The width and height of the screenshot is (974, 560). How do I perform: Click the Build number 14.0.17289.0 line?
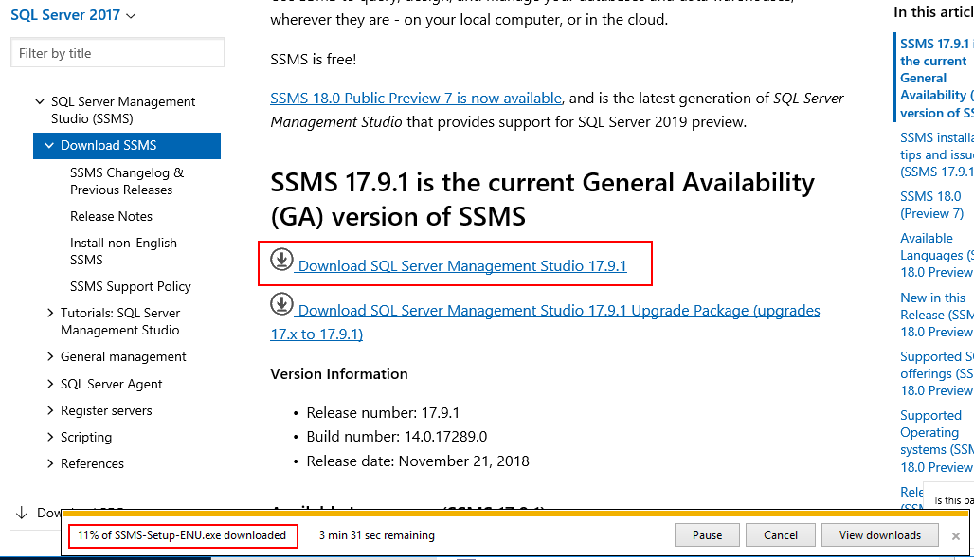396,437
